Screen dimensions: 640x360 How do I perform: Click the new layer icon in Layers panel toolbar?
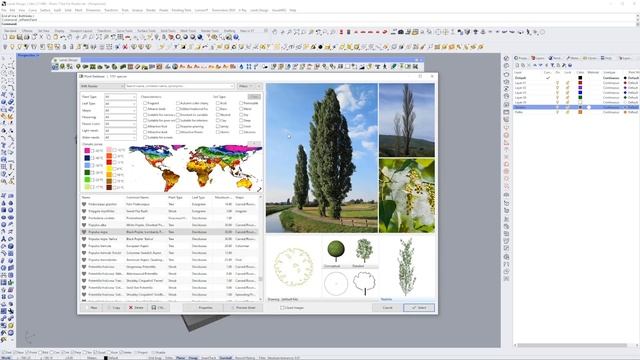pyautogui.click(x=517, y=65)
